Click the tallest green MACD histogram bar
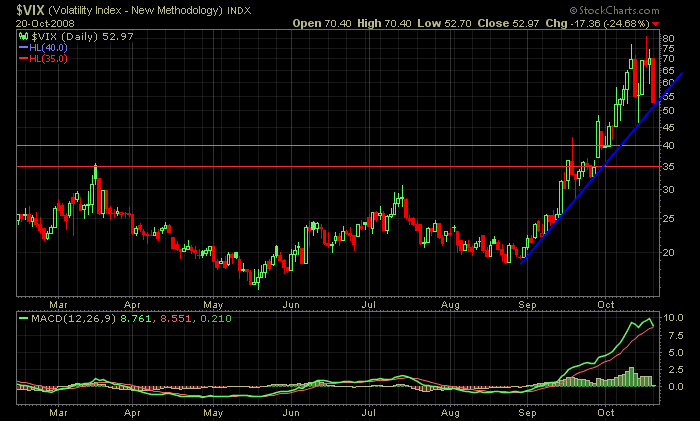 click(x=631, y=376)
